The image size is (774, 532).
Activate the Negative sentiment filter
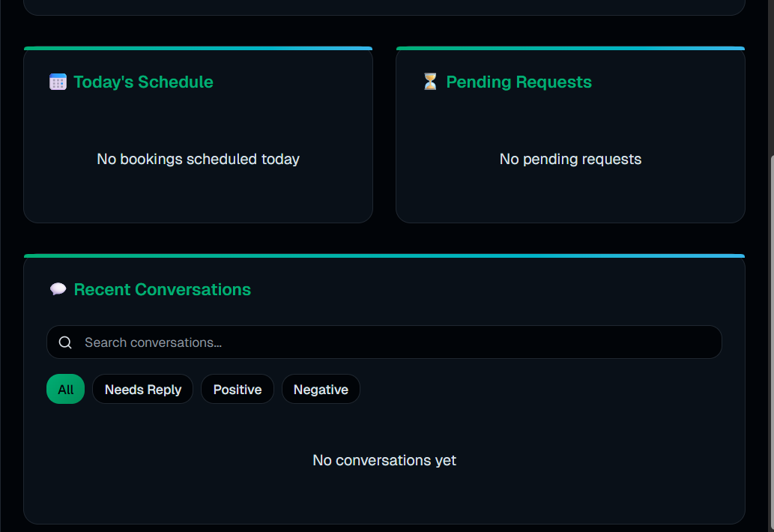pos(321,389)
